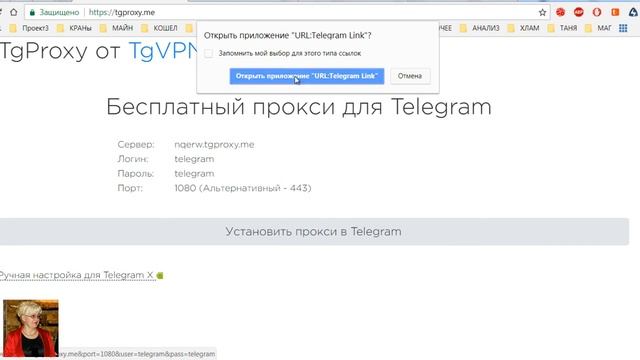Click the red extension icon beside the bookmark star

point(560,12)
